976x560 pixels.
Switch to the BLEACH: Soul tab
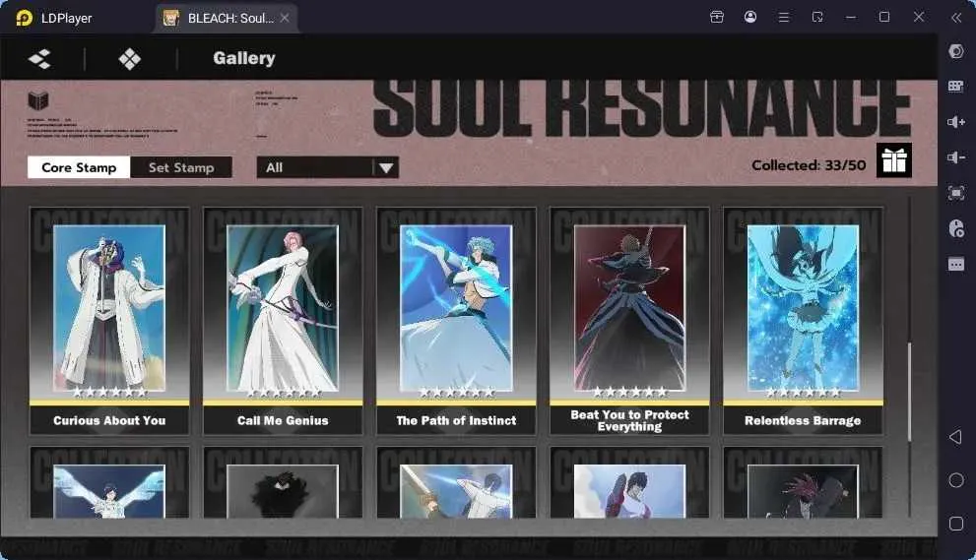click(227, 18)
